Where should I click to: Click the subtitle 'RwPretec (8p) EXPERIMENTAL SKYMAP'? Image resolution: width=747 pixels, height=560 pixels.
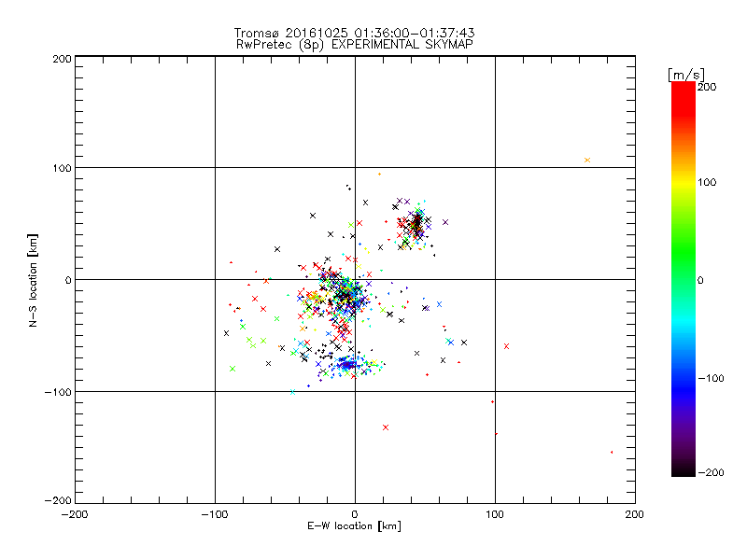click(x=354, y=45)
